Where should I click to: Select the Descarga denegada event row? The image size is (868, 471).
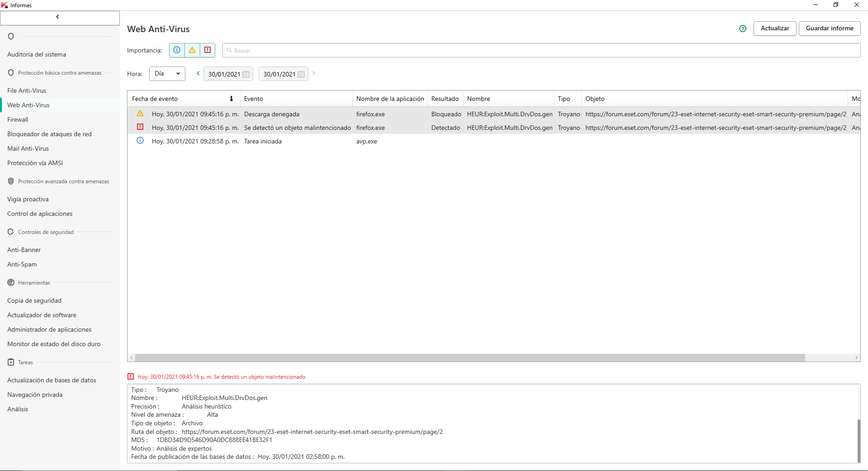(x=494, y=114)
